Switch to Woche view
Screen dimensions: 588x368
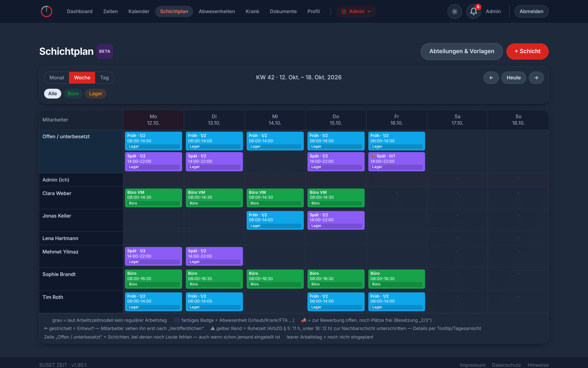tap(82, 78)
